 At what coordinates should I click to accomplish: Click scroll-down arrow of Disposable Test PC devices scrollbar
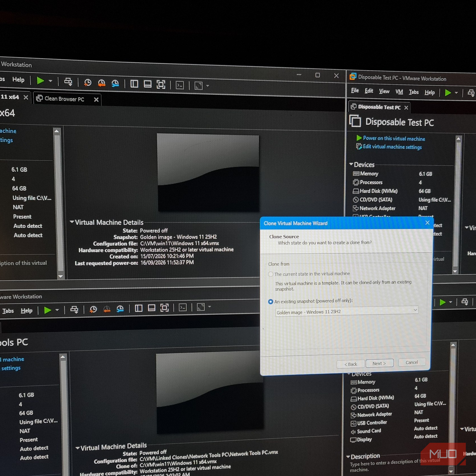455,271
